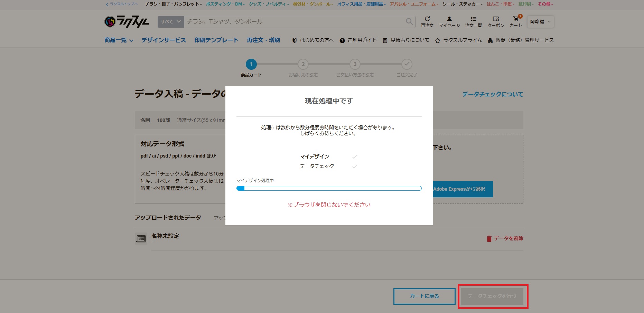Image resolution: width=644 pixels, height=313 pixels.
Task: Open データチェックについて link
Action: tap(493, 94)
